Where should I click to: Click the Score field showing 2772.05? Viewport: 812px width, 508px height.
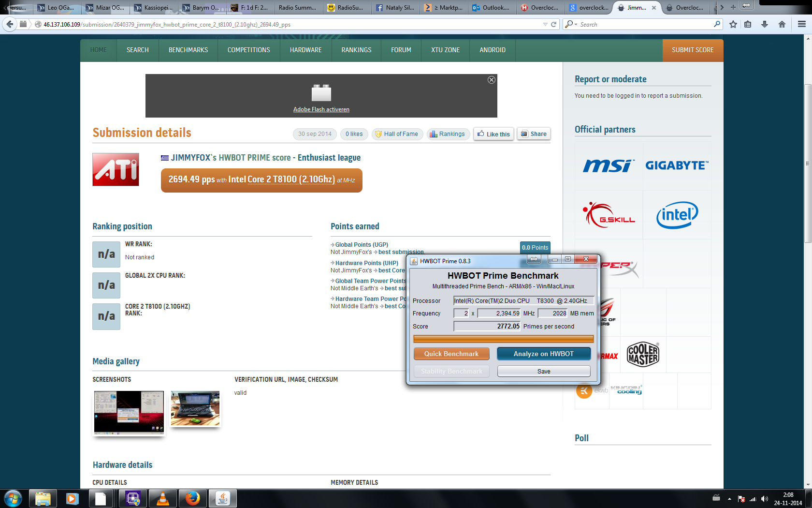point(487,326)
